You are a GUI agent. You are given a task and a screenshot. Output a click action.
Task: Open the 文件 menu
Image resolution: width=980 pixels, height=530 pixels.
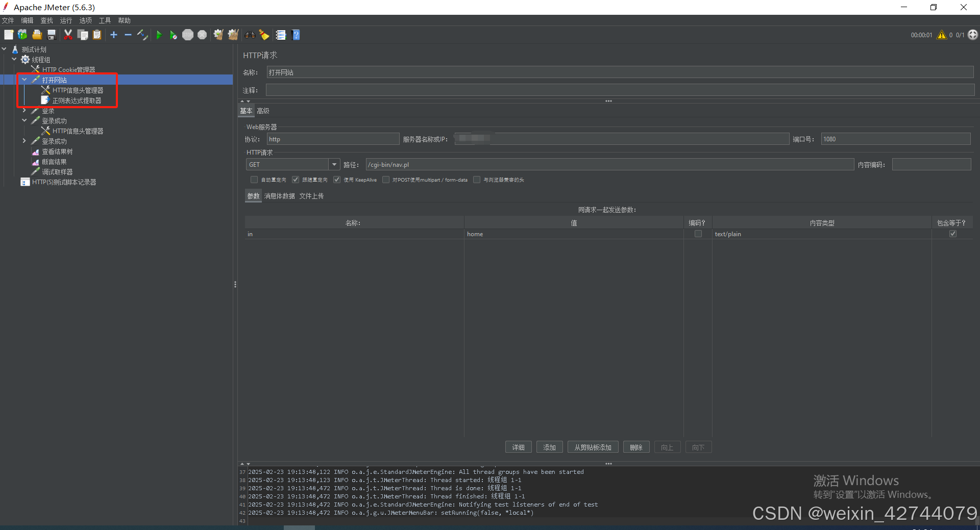point(8,20)
